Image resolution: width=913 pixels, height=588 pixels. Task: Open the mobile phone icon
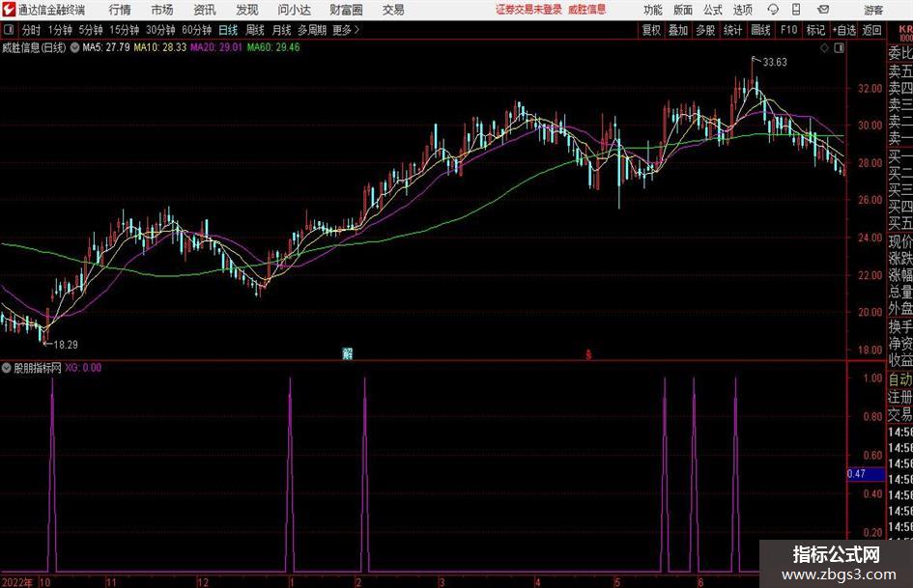(x=796, y=10)
